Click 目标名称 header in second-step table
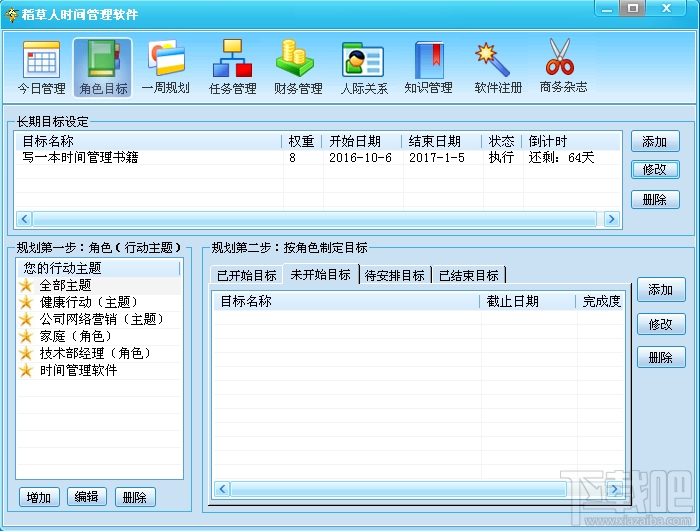Image resolution: width=700 pixels, height=531 pixels. (346, 301)
